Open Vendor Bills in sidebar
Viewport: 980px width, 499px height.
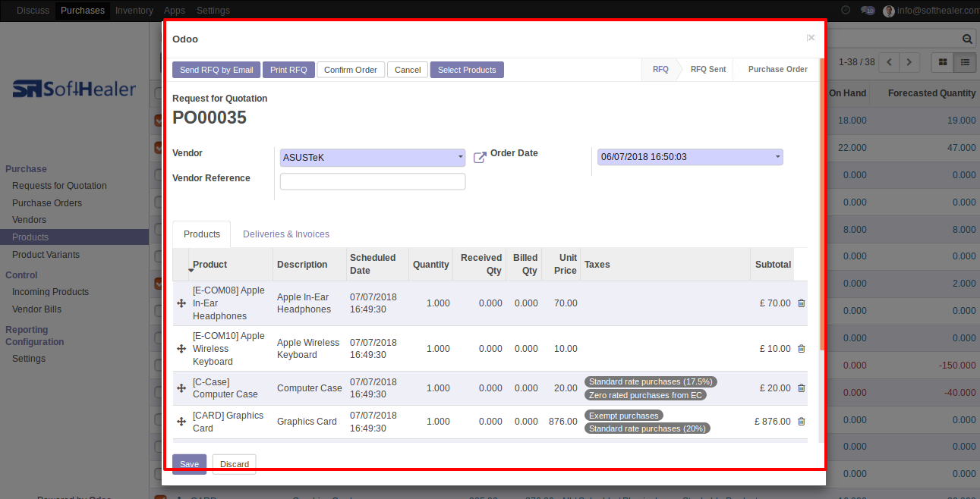click(x=36, y=309)
